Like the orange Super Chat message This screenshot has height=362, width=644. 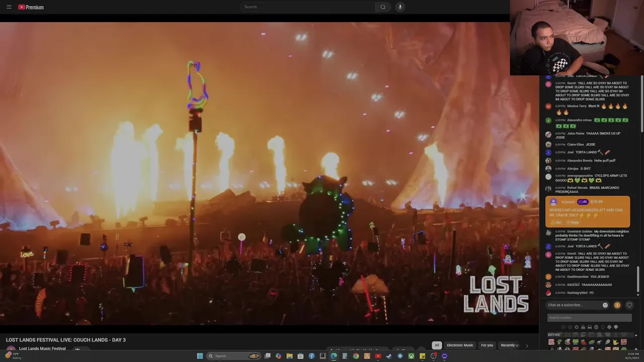click(x=557, y=222)
